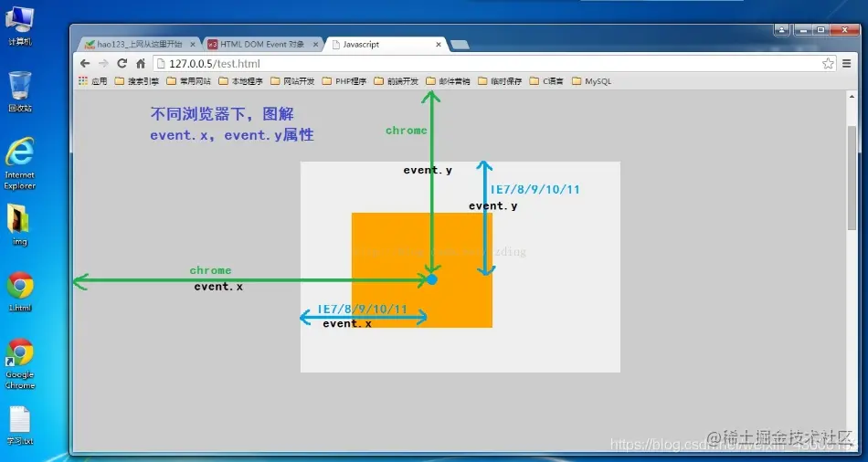Screen dimensions: 868x462
Task: Click the page vertical scrollbar thumb
Action: 852,177
